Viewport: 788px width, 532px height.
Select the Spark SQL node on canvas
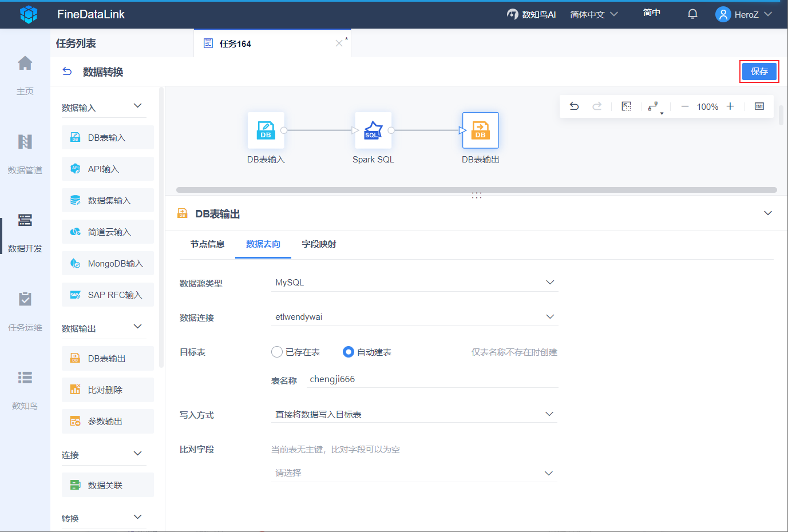point(373,130)
